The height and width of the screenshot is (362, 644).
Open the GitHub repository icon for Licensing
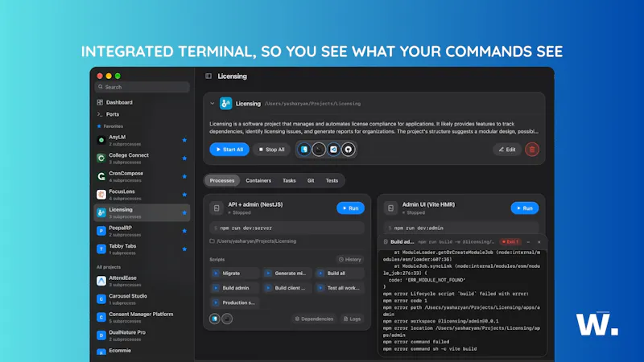point(349,150)
